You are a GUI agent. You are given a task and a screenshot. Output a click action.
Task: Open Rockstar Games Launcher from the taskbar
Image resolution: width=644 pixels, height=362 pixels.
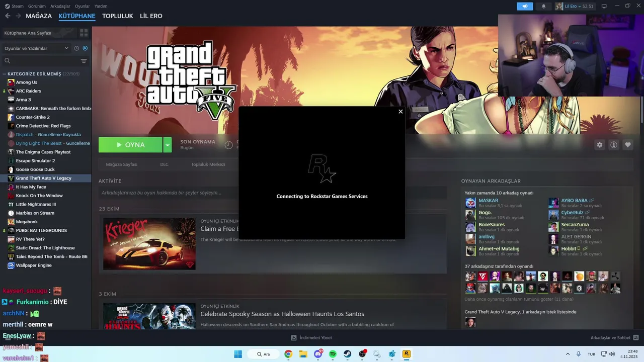[x=407, y=354]
